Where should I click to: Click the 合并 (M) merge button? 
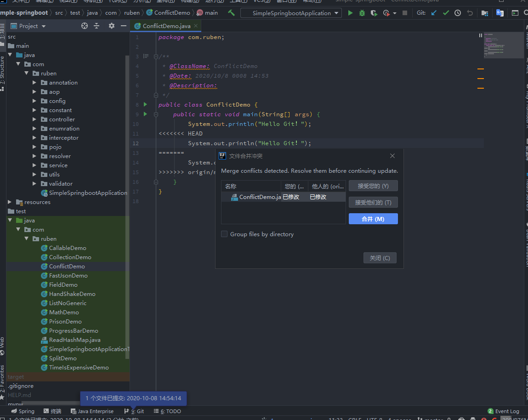[373, 219]
